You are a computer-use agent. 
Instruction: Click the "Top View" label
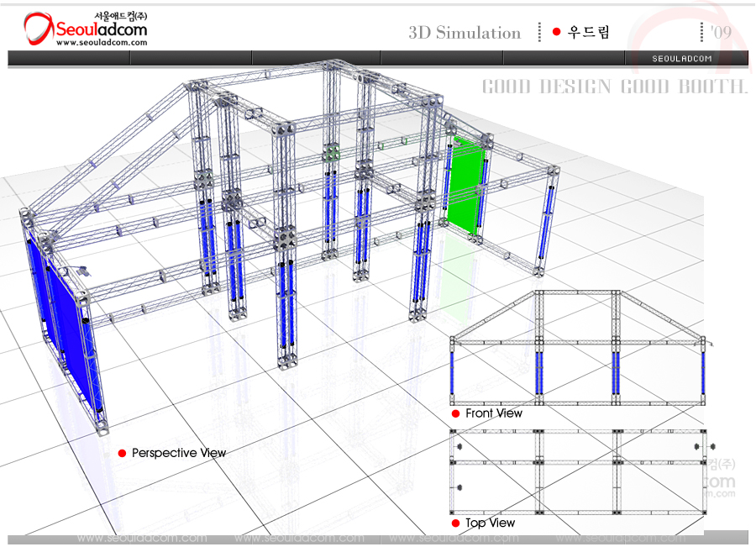click(491, 523)
